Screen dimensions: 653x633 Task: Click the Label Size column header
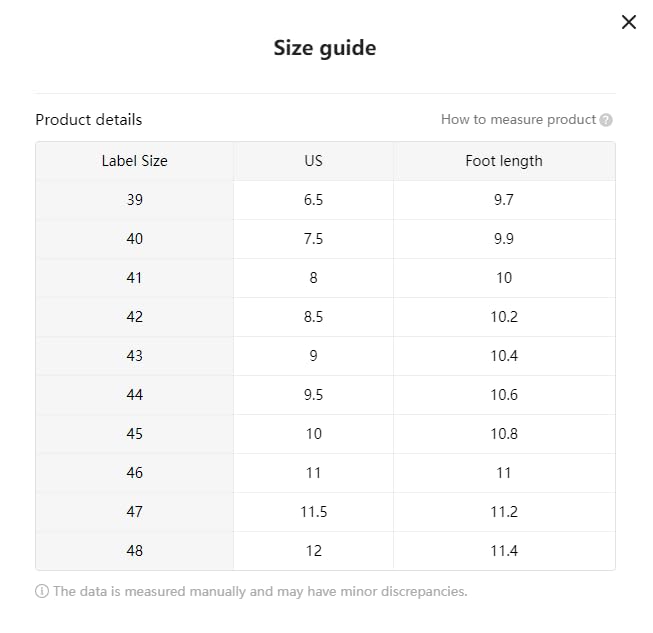[x=134, y=160]
